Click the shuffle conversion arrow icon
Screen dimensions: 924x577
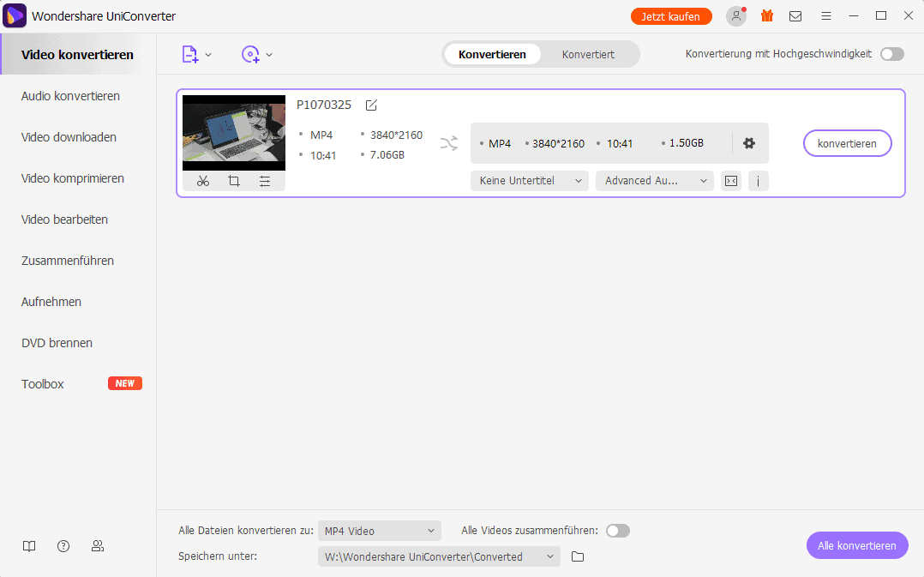[449, 143]
